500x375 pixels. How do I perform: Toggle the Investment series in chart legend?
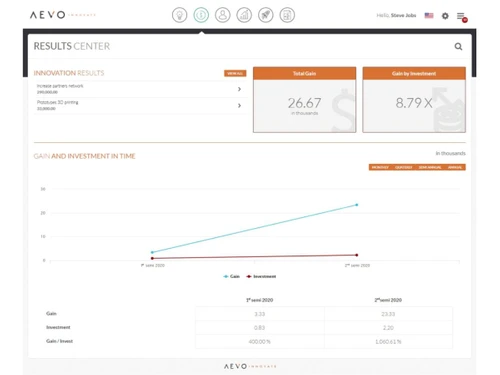261,276
